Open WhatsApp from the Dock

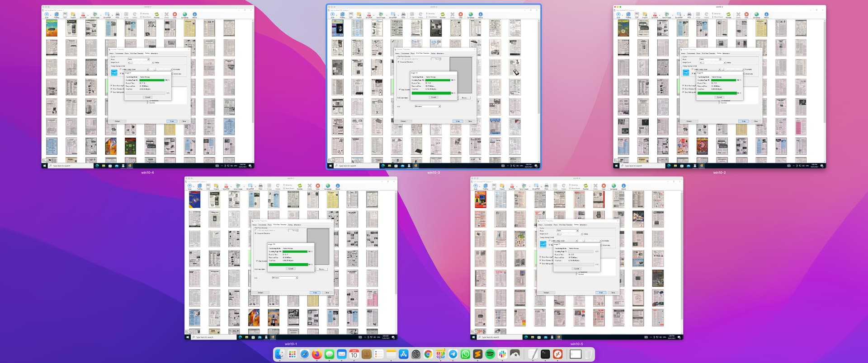pos(465,354)
